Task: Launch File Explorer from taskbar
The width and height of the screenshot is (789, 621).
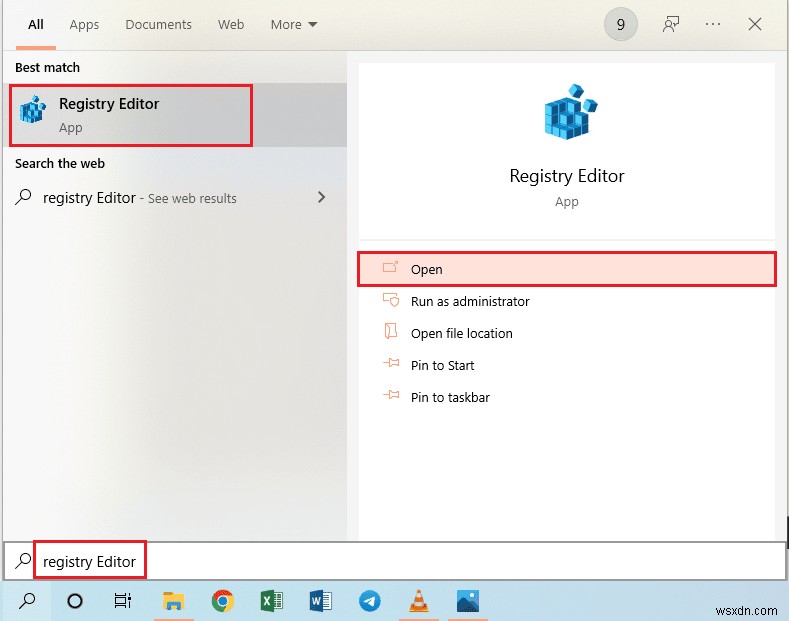Action: [173, 601]
